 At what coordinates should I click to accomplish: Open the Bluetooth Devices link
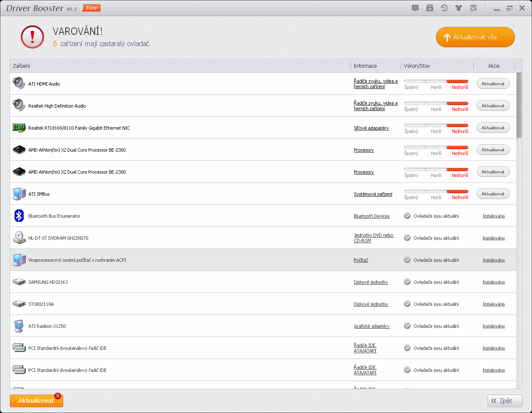(372, 216)
